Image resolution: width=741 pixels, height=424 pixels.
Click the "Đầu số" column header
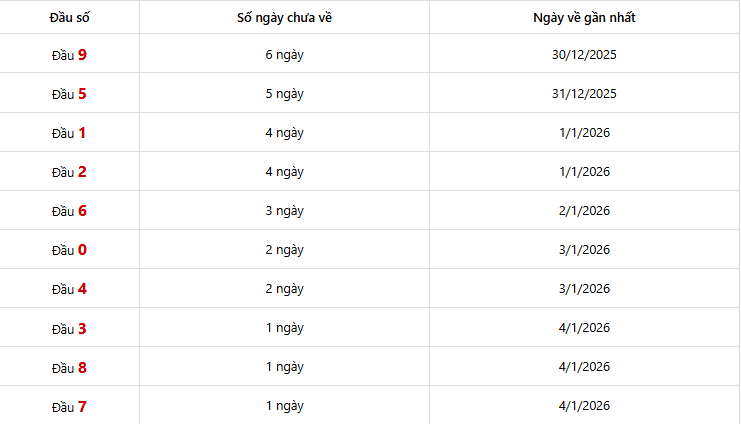pyautogui.click(x=69, y=18)
